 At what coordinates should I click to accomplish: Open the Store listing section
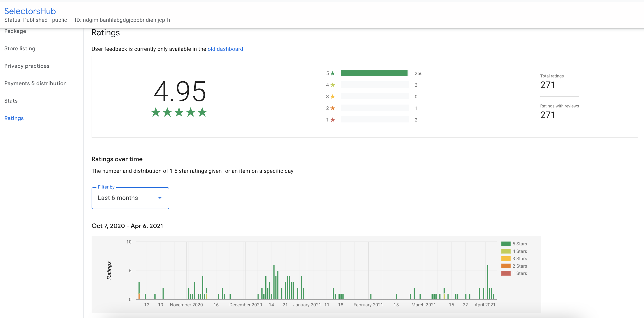(20, 48)
